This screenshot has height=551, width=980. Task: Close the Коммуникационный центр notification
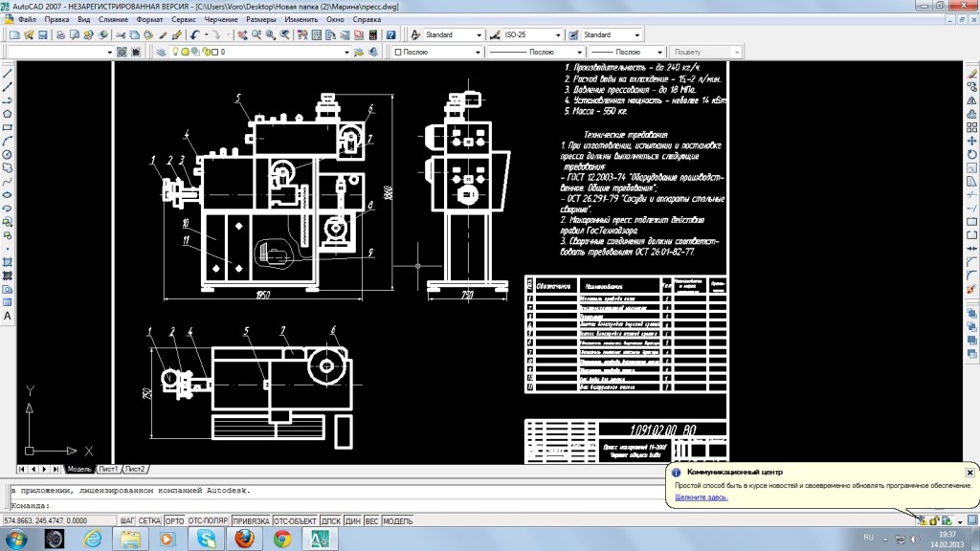point(969,473)
